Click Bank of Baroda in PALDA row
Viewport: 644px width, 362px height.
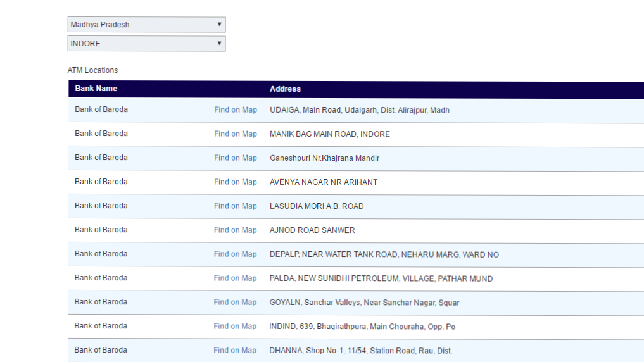click(101, 278)
